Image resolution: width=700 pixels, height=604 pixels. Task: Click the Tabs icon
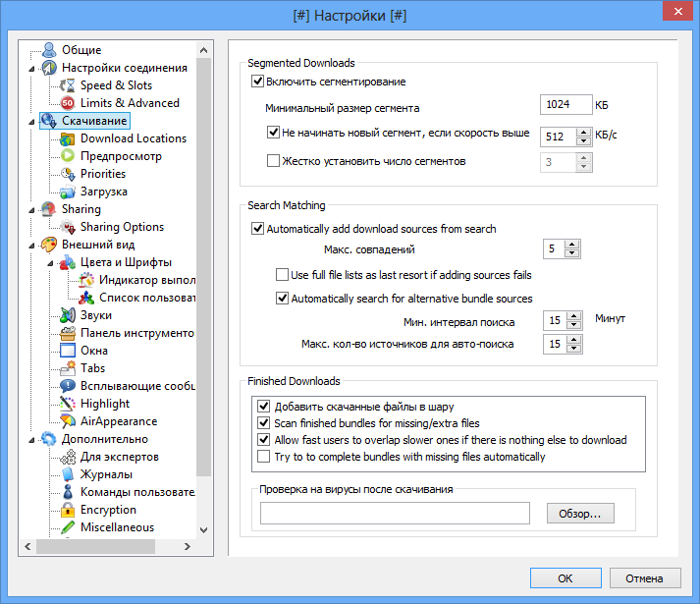(x=68, y=368)
